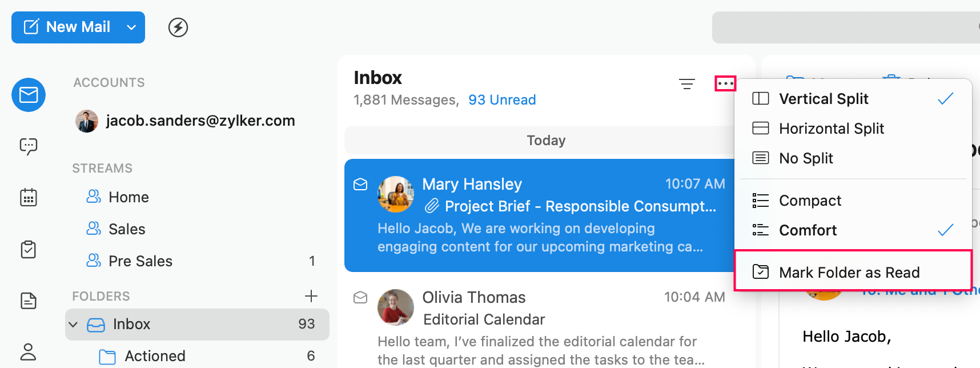Click the Today section header
This screenshot has height=368, width=980.
(546, 140)
